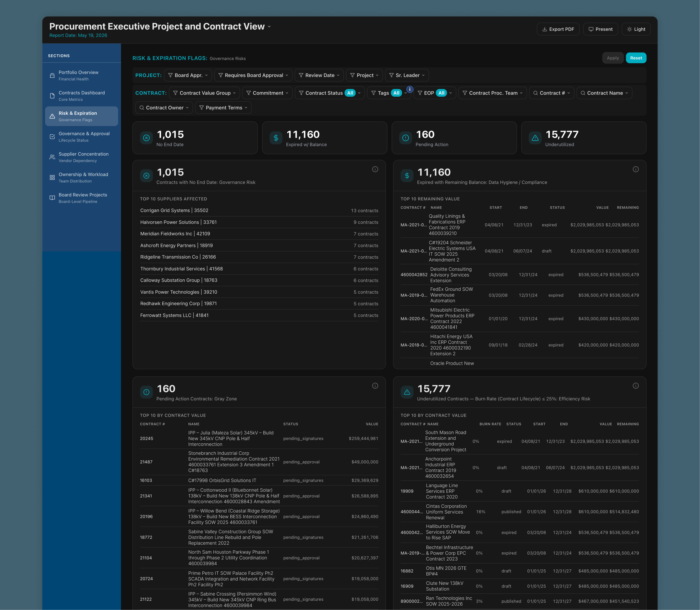Click the Deloitte Consulting Advisory Services contract row
This screenshot has width=700, height=610.
pos(520,275)
